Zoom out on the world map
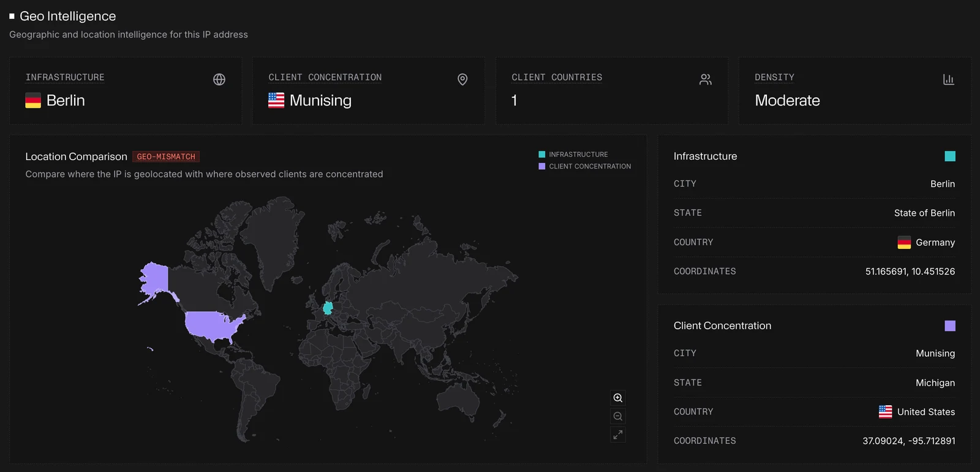 coord(618,416)
